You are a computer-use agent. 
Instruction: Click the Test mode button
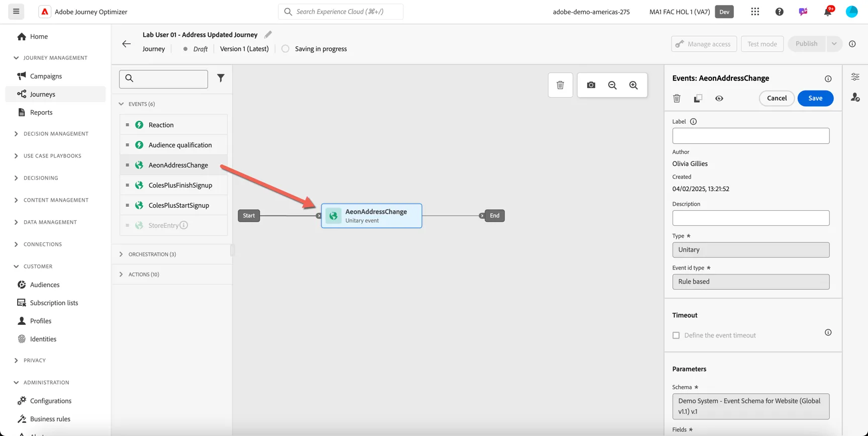[x=762, y=44]
